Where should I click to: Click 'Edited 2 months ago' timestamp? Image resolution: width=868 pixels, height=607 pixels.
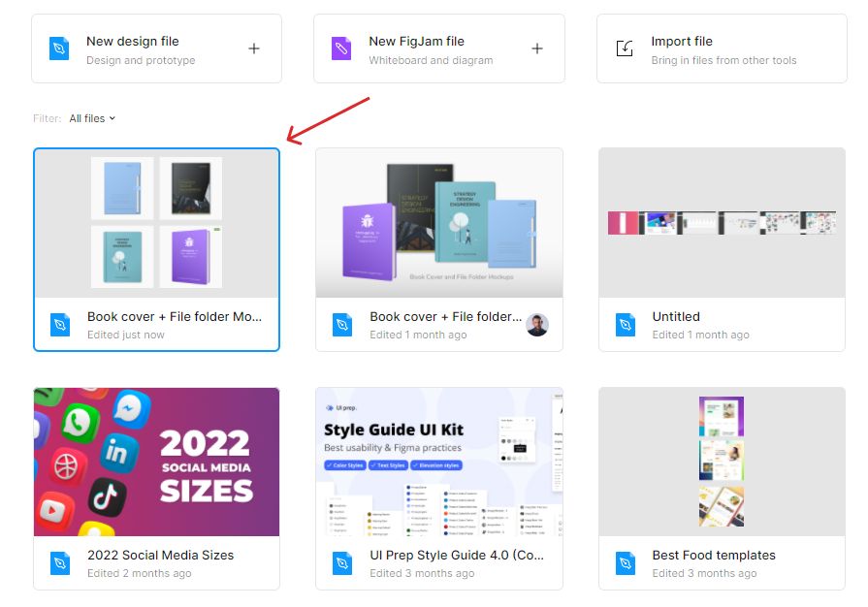(140, 573)
